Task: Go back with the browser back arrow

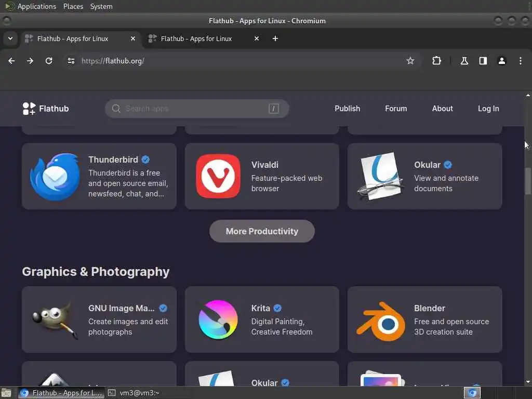Action: (x=11, y=61)
